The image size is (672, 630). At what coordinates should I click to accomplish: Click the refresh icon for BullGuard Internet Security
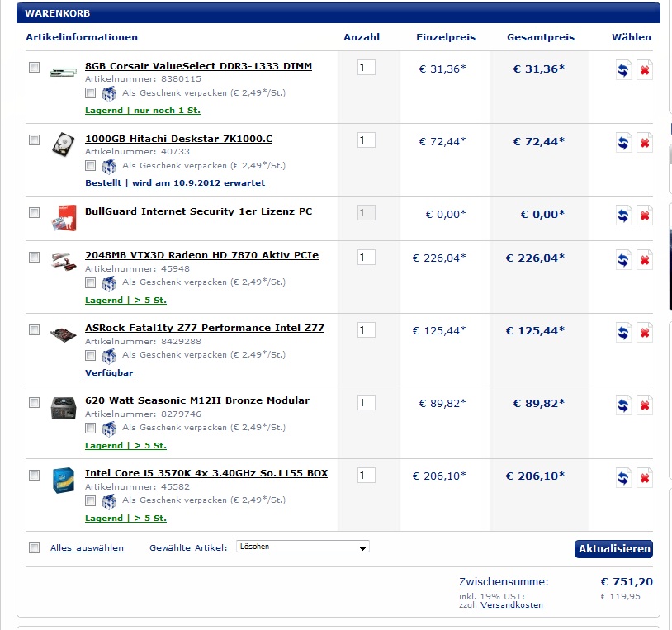pos(623,216)
